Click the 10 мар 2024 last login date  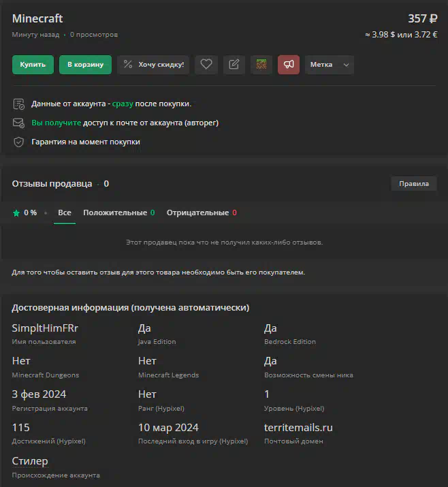coord(168,428)
